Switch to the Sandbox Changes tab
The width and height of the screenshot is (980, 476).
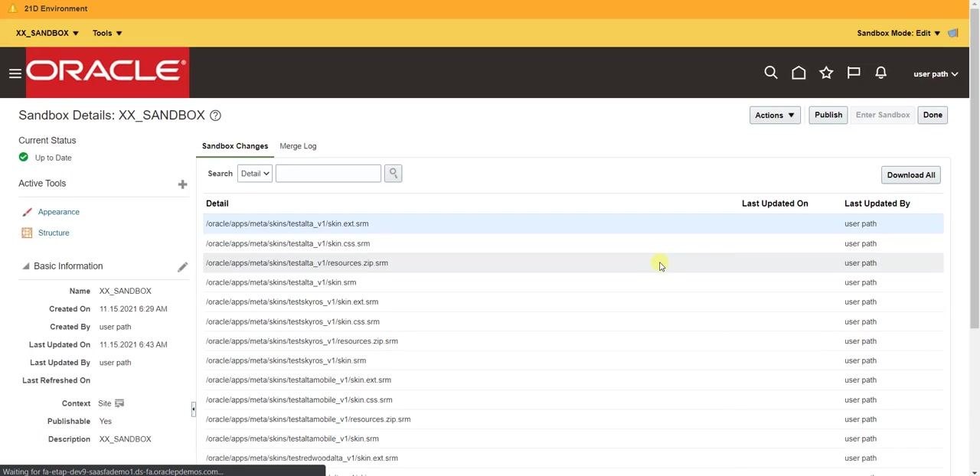click(x=235, y=146)
